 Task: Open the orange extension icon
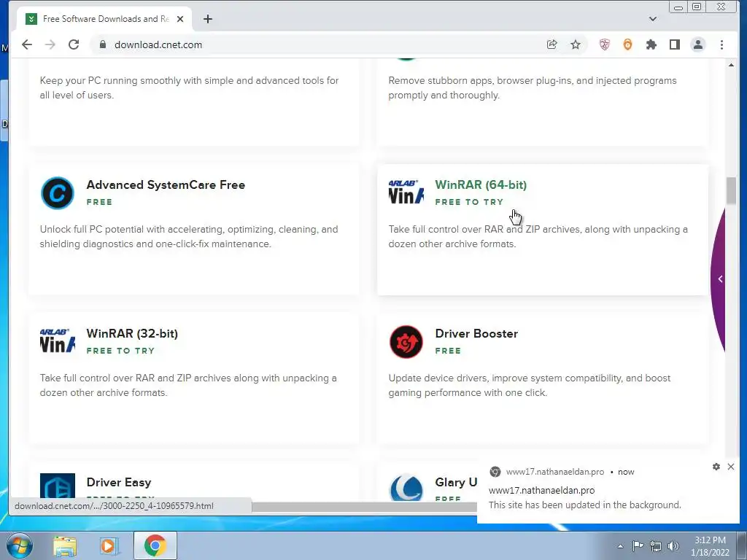click(x=627, y=44)
